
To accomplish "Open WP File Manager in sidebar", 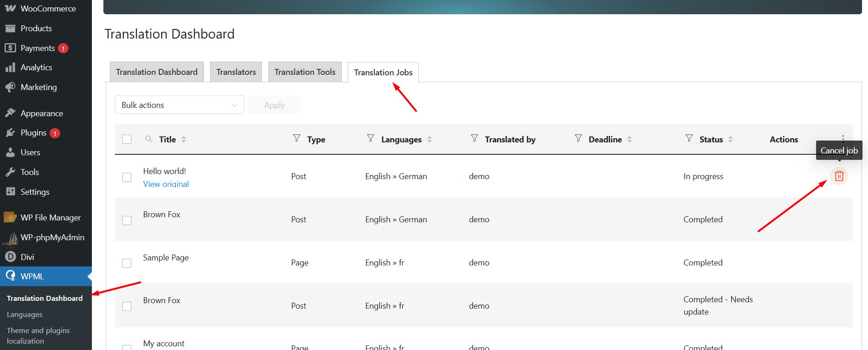I will coord(51,218).
